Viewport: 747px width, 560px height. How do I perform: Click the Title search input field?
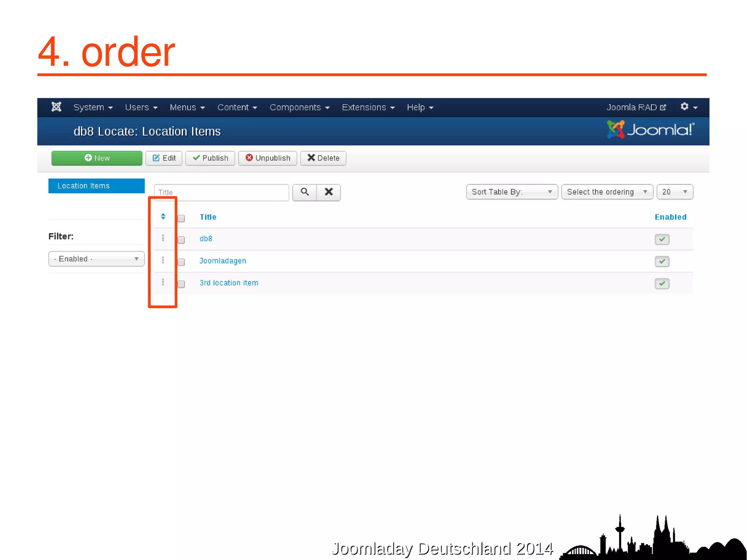(x=221, y=192)
